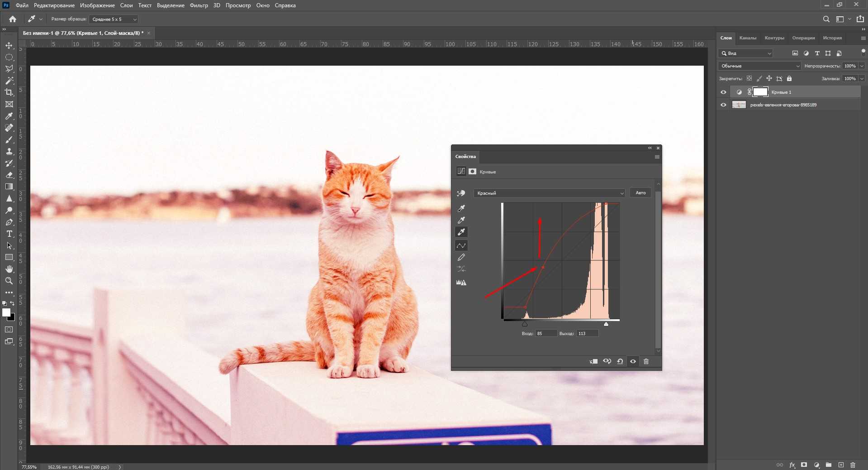Hide the pexels photo layer

click(723, 105)
